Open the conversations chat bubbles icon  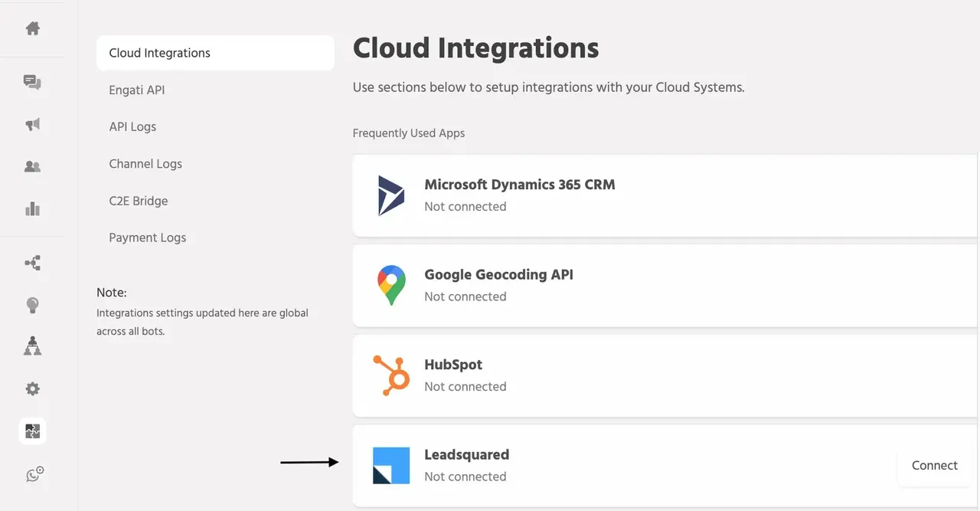(x=32, y=83)
